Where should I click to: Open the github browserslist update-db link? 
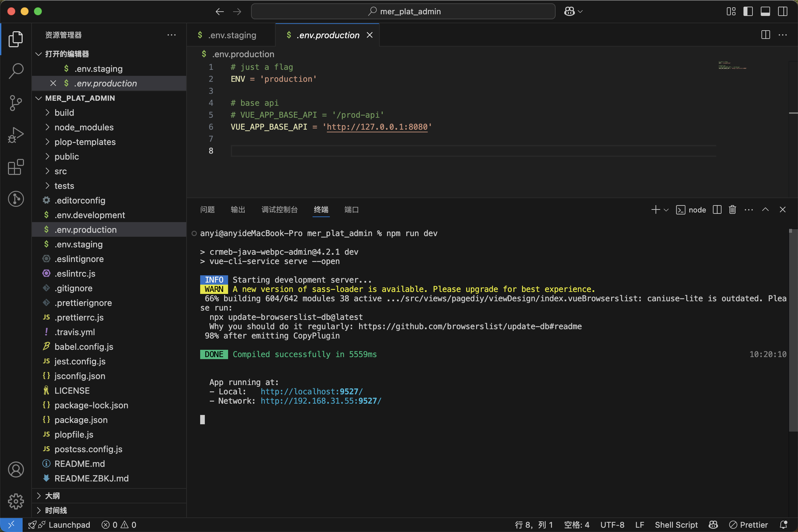[470, 327]
